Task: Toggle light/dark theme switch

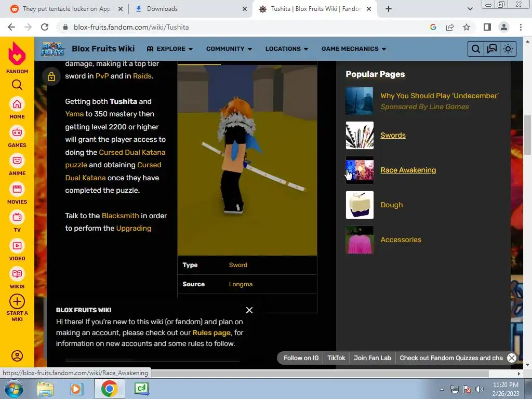Action: [x=508, y=49]
